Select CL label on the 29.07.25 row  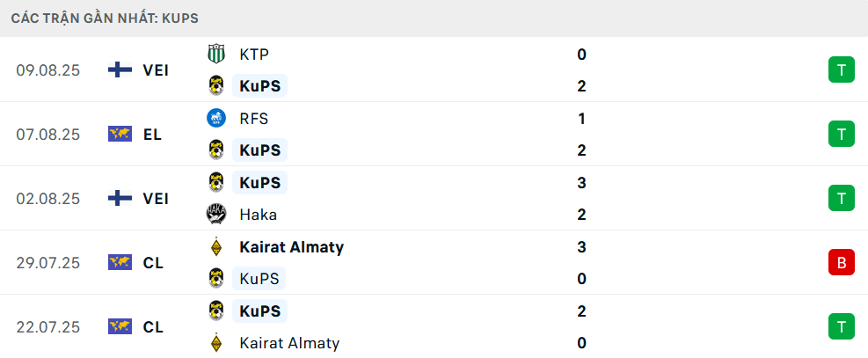coord(153,263)
